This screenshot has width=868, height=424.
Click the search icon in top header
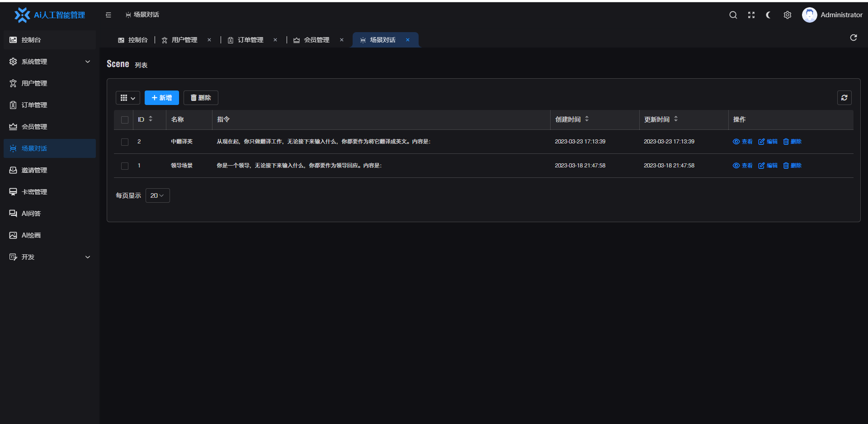pyautogui.click(x=733, y=15)
